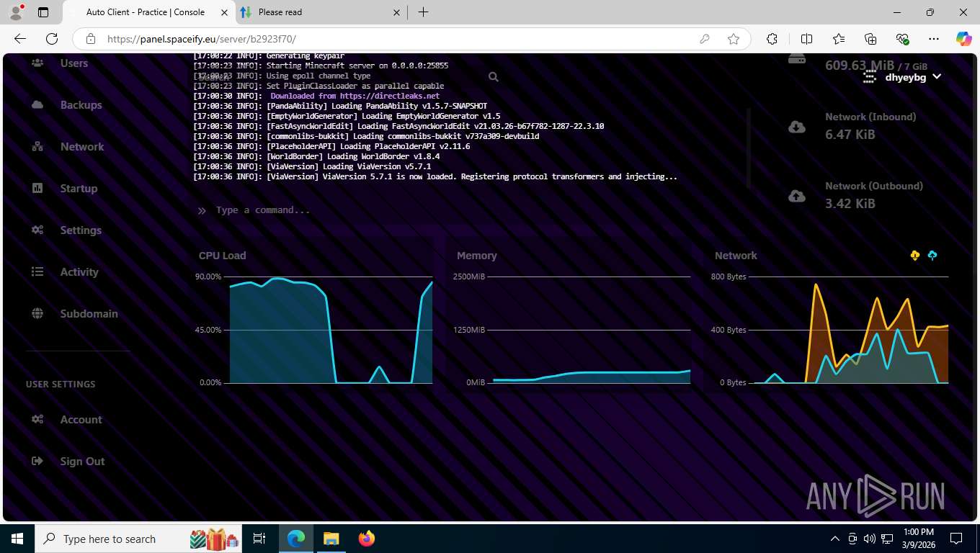Click the CPU Load chart title
Image resolution: width=980 pixels, height=553 pixels.
(222, 256)
